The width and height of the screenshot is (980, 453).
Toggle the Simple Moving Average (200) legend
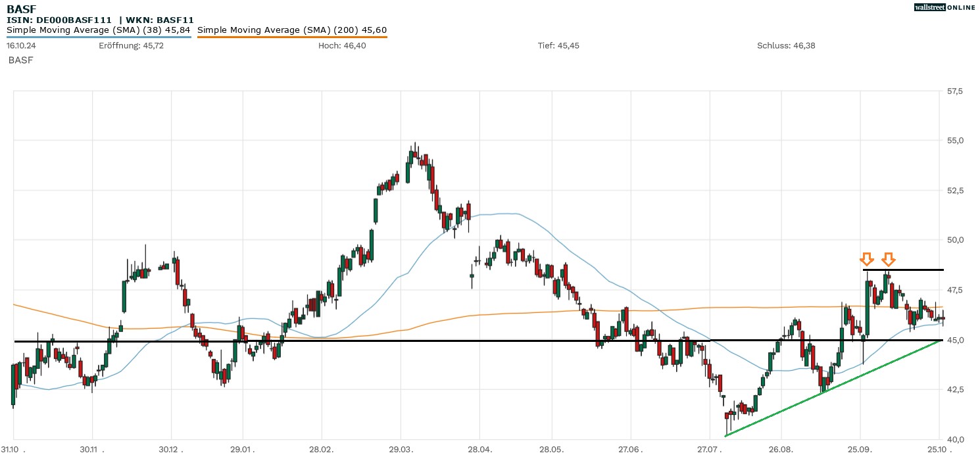[292, 30]
